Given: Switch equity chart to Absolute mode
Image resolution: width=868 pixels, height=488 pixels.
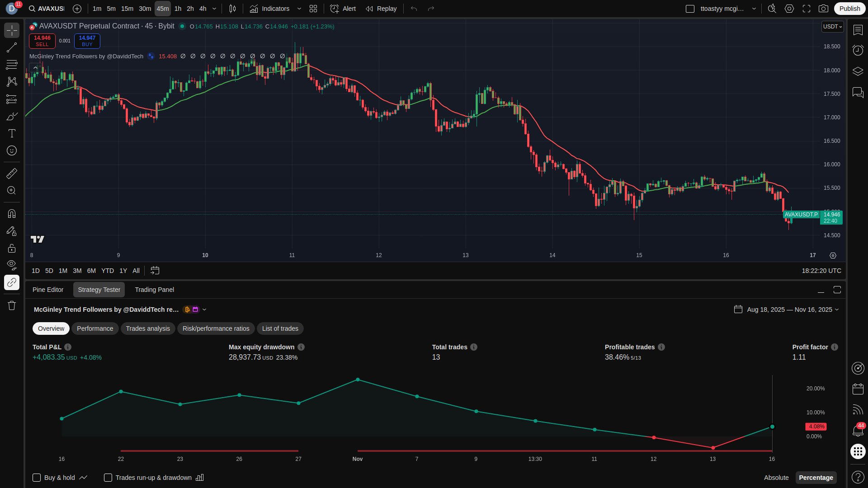Looking at the screenshot, I should pyautogui.click(x=776, y=478).
